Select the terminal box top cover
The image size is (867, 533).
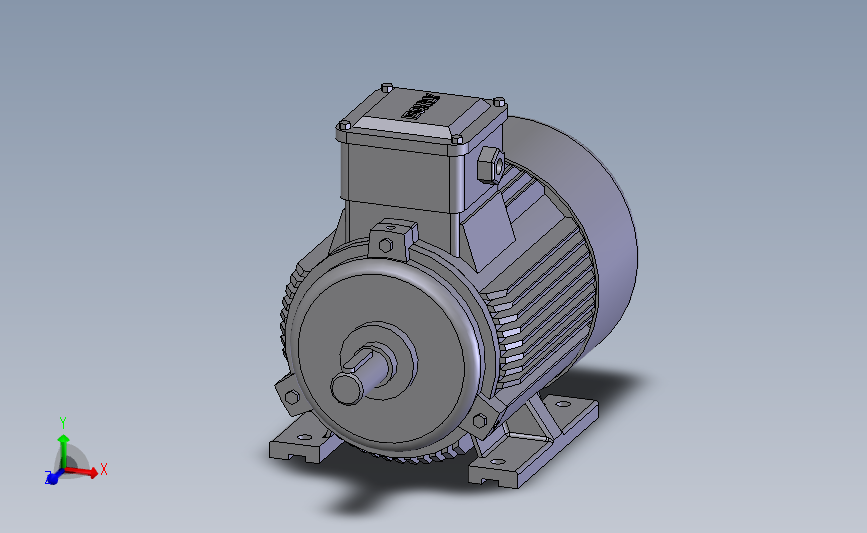click(422, 114)
